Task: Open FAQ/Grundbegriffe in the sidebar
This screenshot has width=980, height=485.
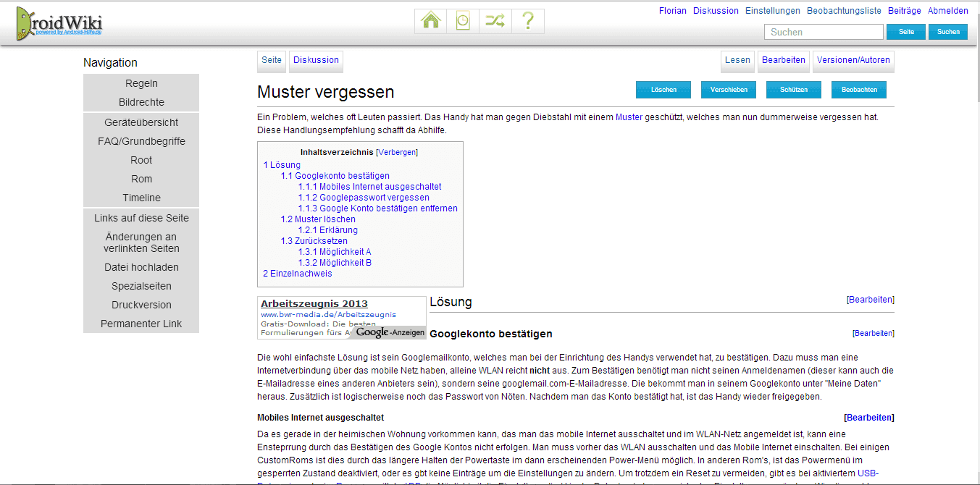Action: [x=141, y=141]
